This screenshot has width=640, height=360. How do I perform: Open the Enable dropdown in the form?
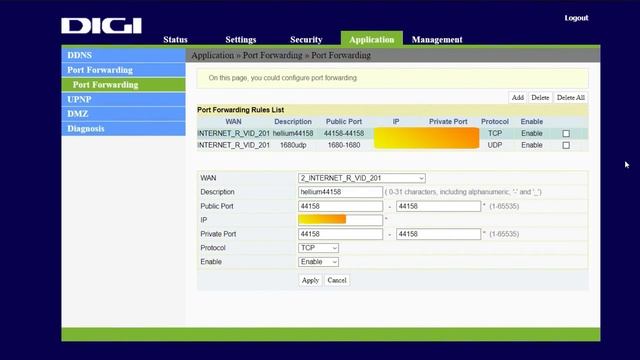[x=318, y=262]
